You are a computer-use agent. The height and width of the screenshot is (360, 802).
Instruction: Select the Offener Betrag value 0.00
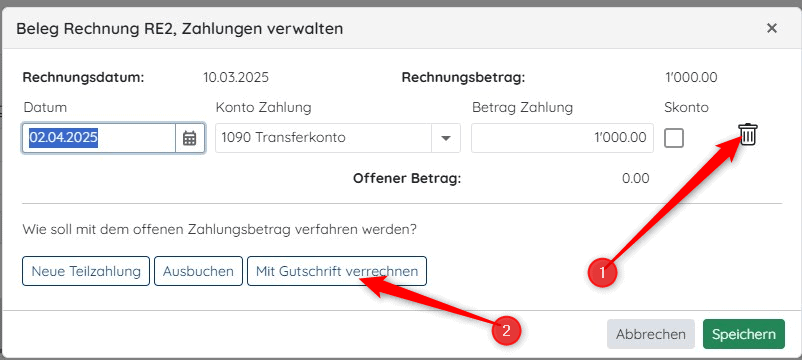click(636, 178)
